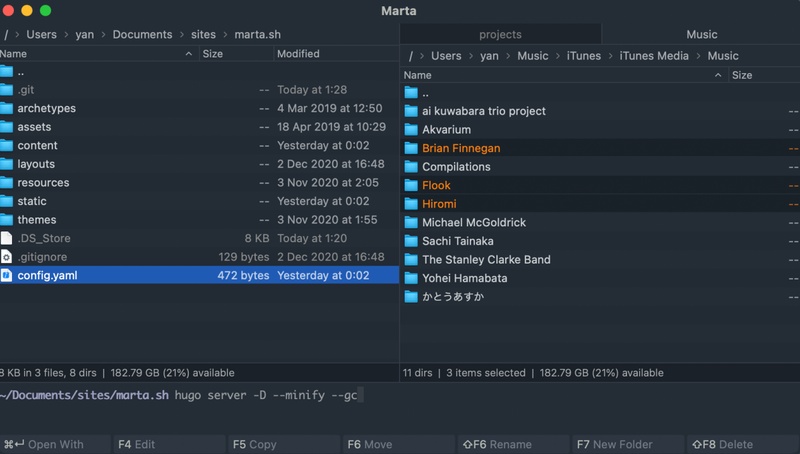This screenshot has height=454, width=800.
Task: Click the F4 Edit button
Action: (x=169, y=444)
